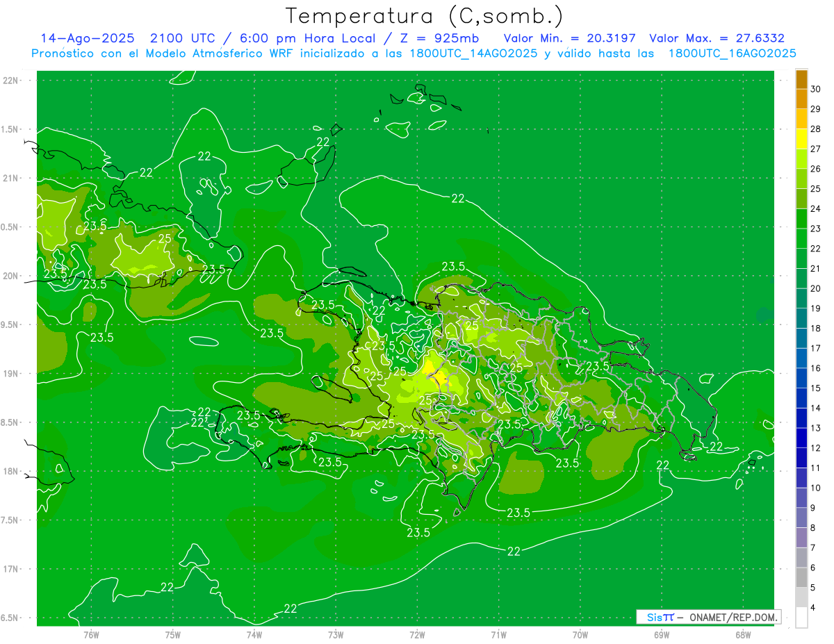Select the date text '14-Ago-2025'
The height and width of the screenshot is (644, 834).
click(88, 39)
